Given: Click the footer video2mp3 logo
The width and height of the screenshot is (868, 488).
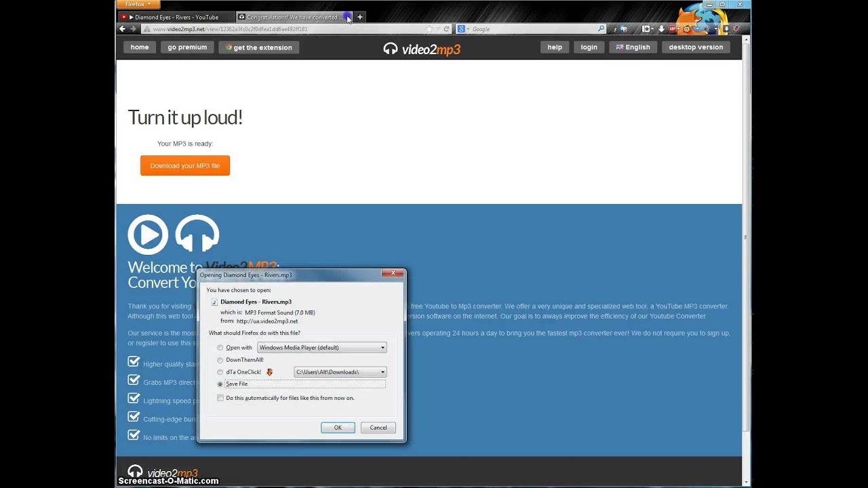Looking at the screenshot, I should pos(163,472).
